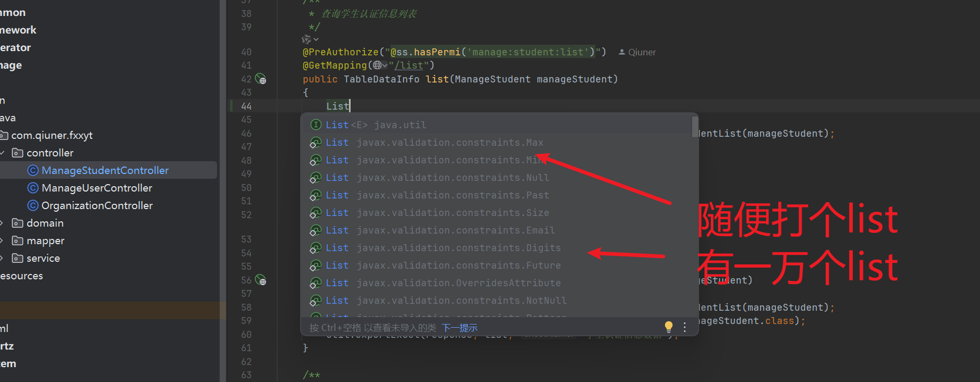Choose completion from javax.validation.constraints.Past
The image size is (980, 382).
click(499, 195)
